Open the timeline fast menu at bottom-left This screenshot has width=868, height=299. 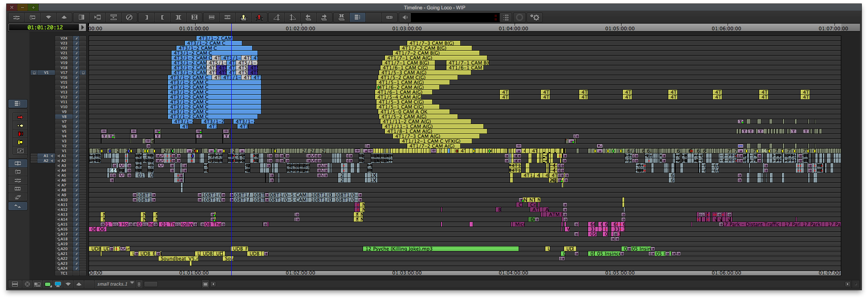tap(15, 284)
